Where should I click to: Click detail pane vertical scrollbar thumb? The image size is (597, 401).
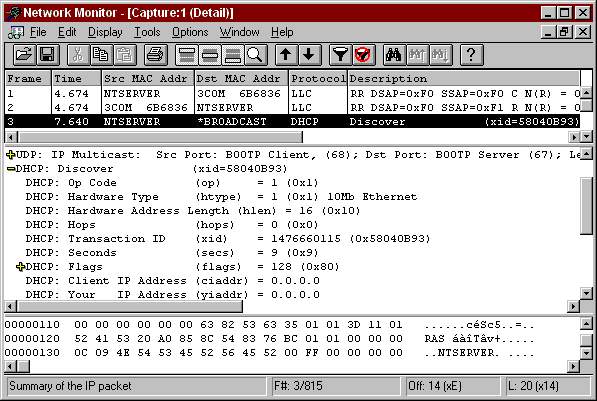[x=586, y=206]
